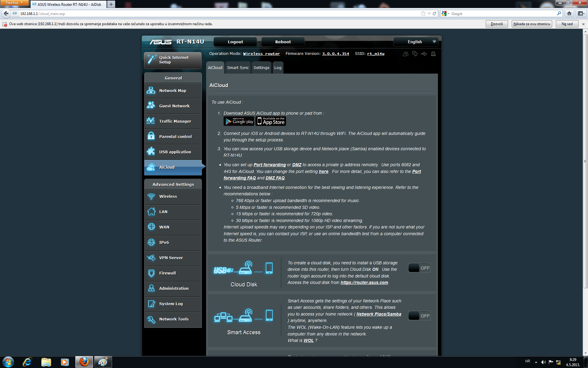Click Firefox home button

pyautogui.click(x=569, y=13)
